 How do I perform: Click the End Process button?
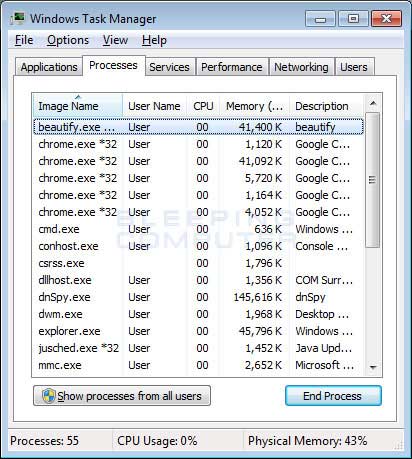333,396
